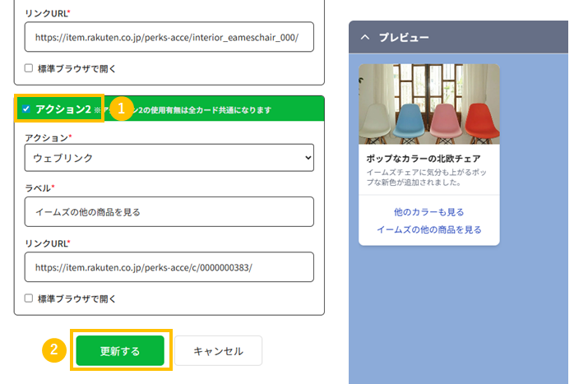
Task: Enable 標準ブラウザで開く inside アクション2 section
Action: (29, 298)
